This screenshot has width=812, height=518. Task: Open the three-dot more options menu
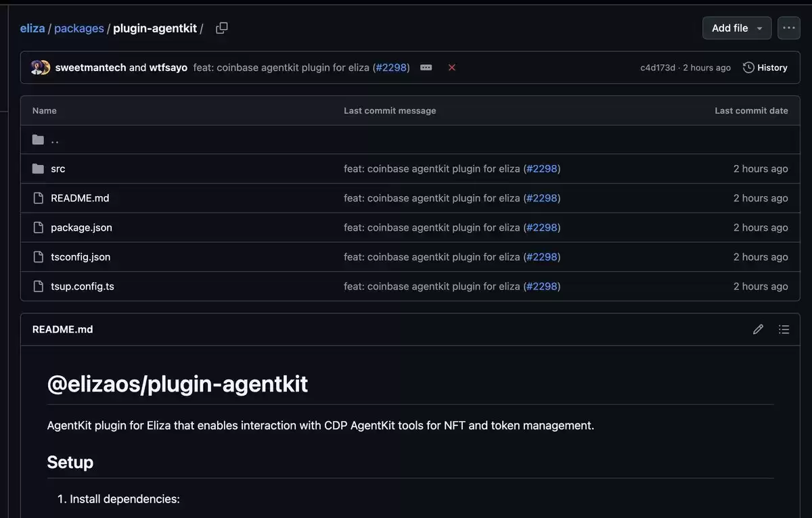(x=788, y=28)
